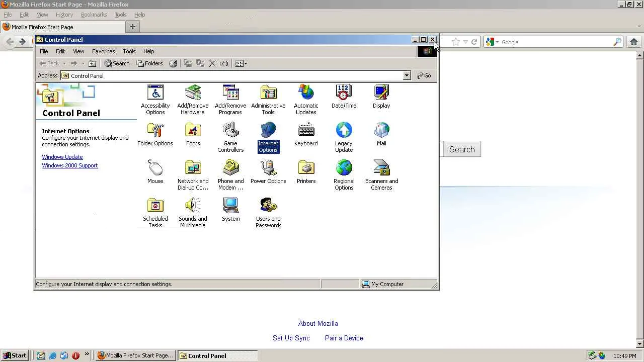Open the Favorites menu
Viewport: 644px width, 362px height.
pyautogui.click(x=103, y=51)
